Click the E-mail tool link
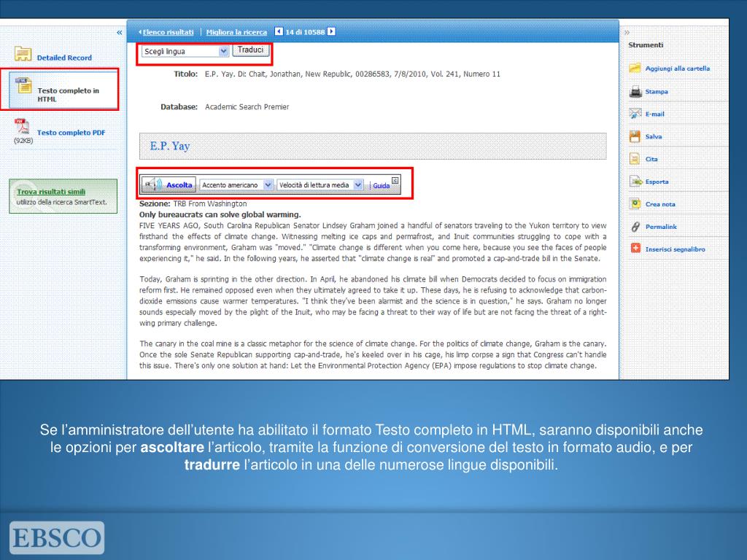 (654, 114)
